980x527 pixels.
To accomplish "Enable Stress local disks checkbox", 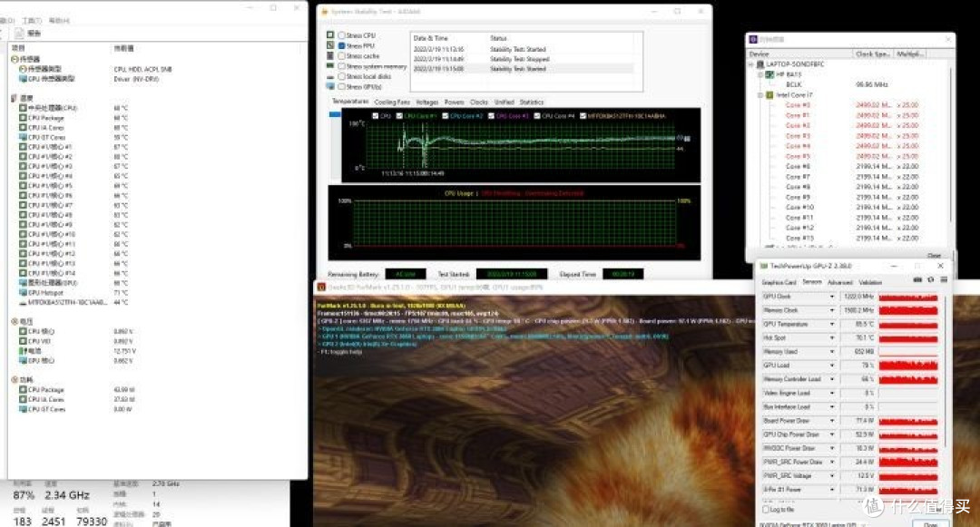I will pos(342,76).
